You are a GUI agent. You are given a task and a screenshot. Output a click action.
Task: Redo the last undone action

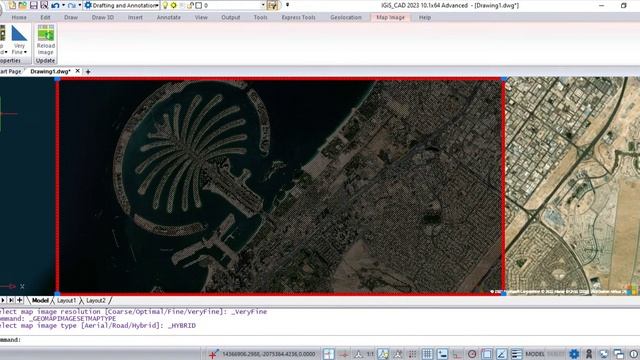click(x=72, y=5)
